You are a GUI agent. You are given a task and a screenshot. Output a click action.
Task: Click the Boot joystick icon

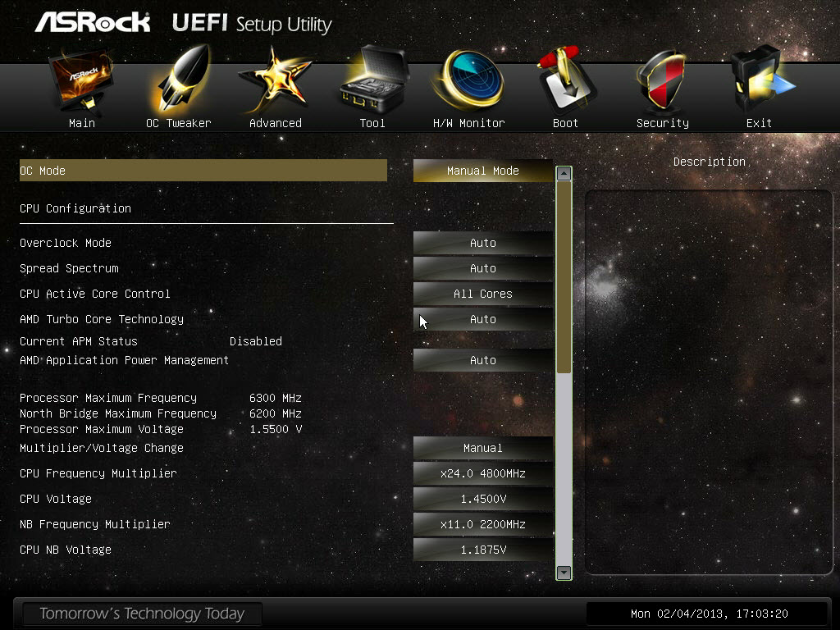coord(566,80)
